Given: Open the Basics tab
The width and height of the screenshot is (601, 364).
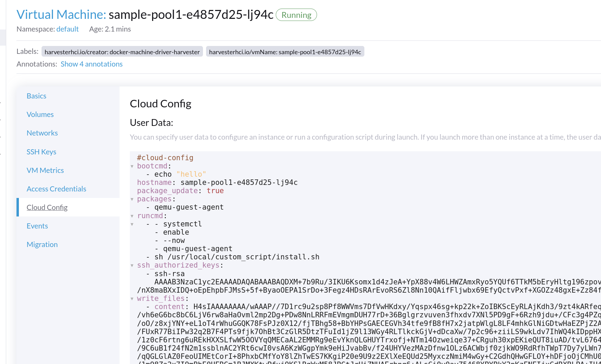Looking at the screenshot, I should pyautogui.click(x=36, y=96).
